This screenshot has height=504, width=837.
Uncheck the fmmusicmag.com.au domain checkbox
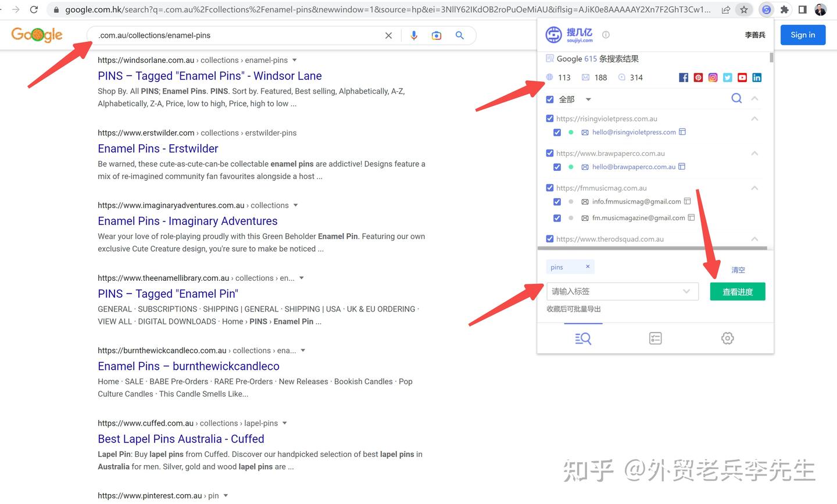pos(549,188)
